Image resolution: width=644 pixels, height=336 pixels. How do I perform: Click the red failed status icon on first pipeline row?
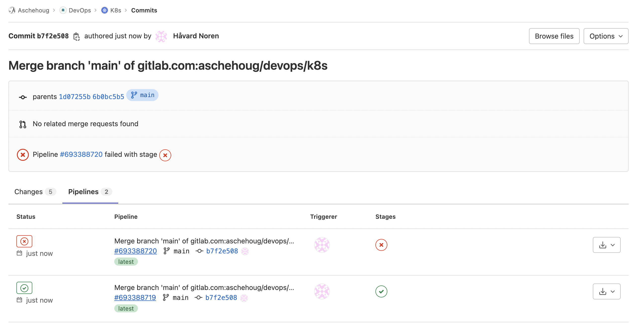[x=24, y=241]
